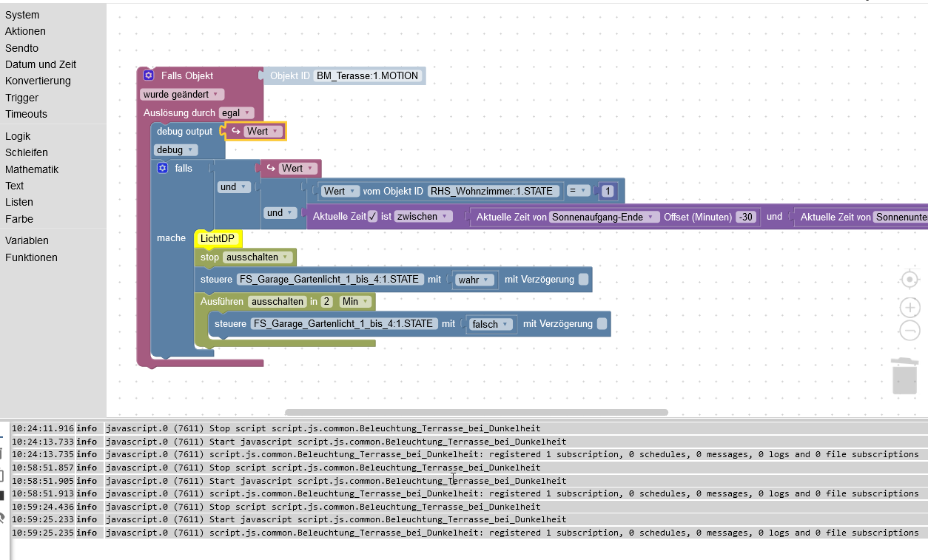Open the Schleifen toolbox category
Screen dimensions: 928x560
tap(27, 152)
